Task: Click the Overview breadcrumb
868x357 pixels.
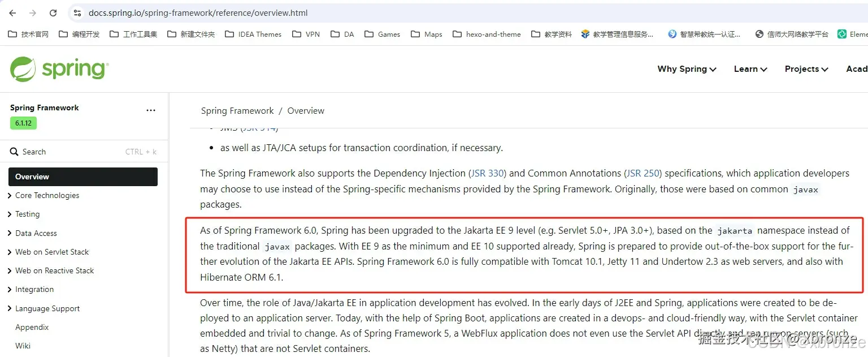Action: pos(306,111)
